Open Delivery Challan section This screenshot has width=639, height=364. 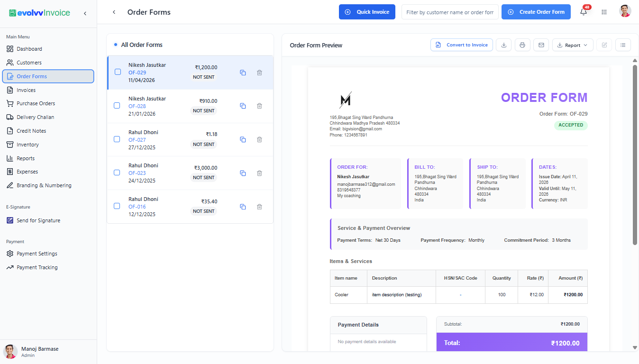(x=48, y=117)
